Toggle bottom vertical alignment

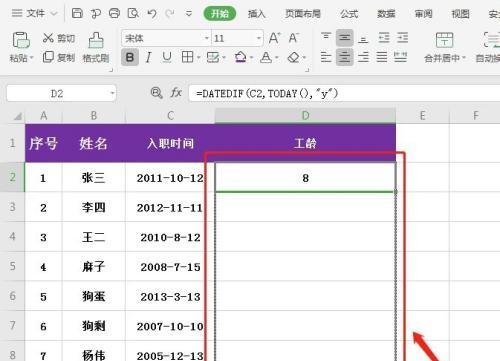coord(363,39)
